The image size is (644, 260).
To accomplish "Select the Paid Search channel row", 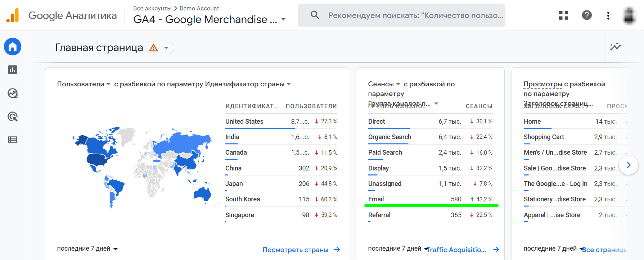I will pos(430,152).
